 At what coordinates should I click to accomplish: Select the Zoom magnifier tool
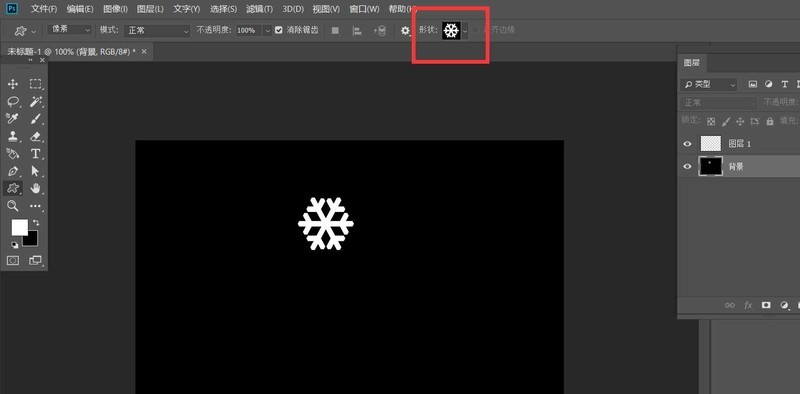pos(13,206)
